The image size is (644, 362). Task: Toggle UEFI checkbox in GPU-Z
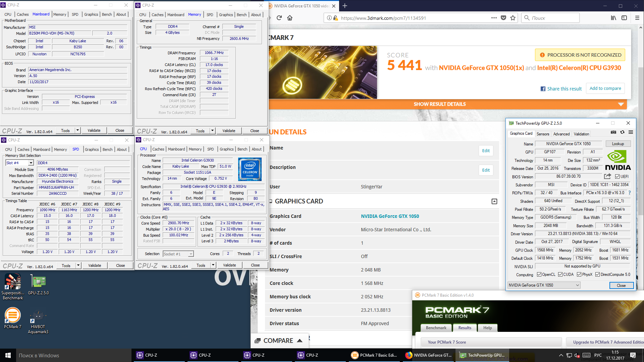point(617,177)
